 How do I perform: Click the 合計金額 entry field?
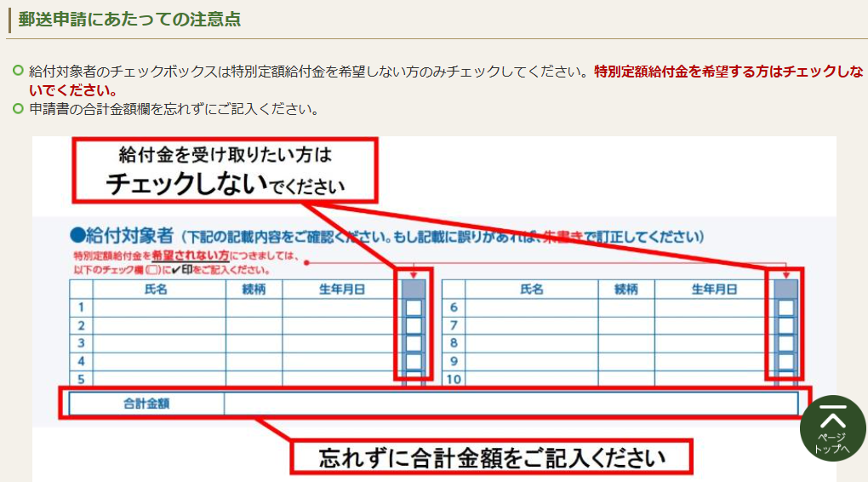point(511,404)
